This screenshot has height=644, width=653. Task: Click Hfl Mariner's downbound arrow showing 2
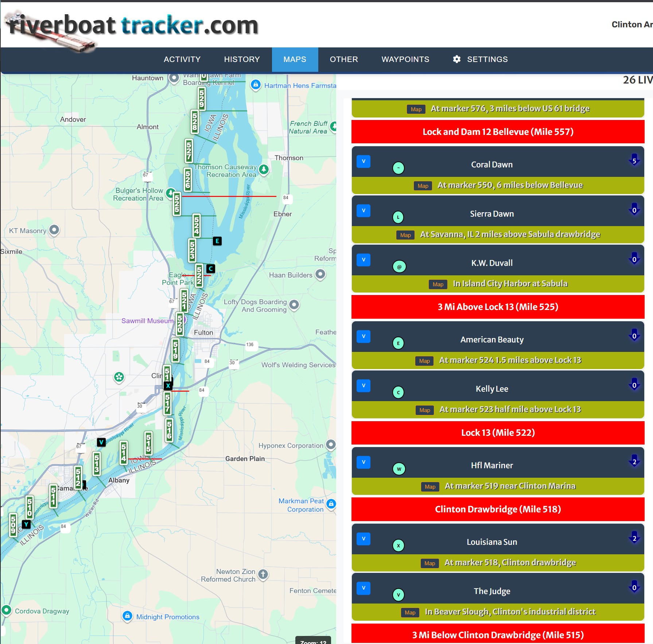pos(634,461)
